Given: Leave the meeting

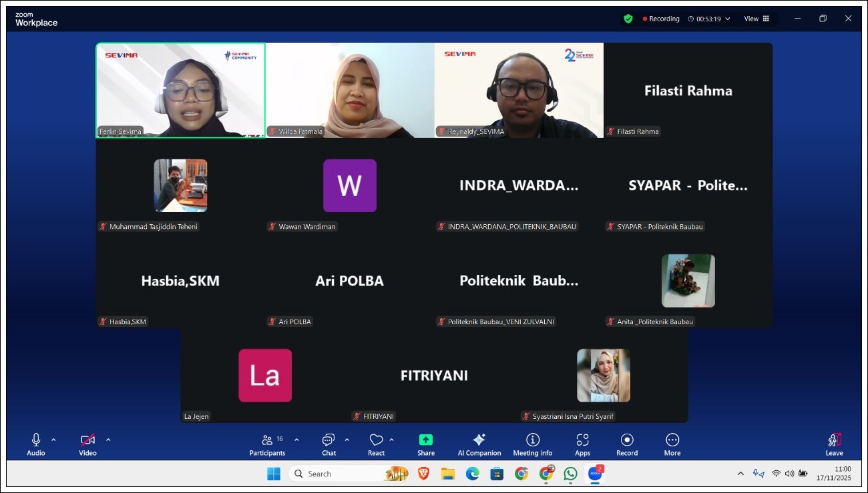Looking at the screenshot, I should tap(834, 444).
